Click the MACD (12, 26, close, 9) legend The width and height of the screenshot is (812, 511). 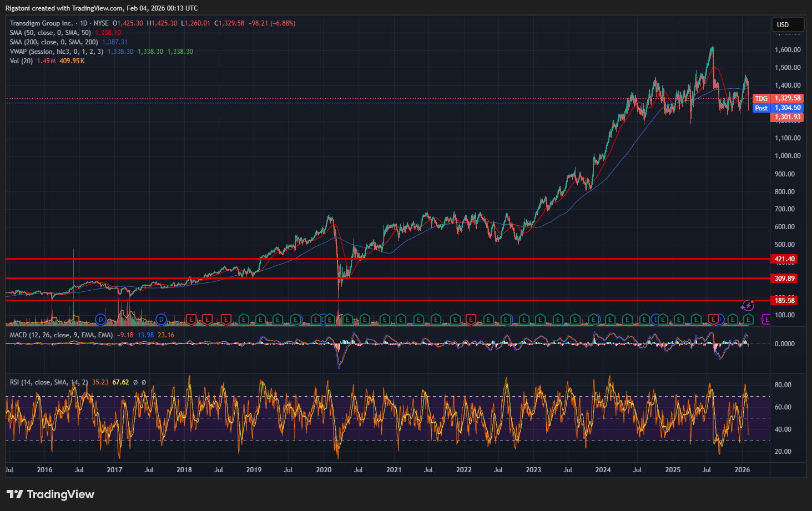pyautogui.click(x=61, y=335)
